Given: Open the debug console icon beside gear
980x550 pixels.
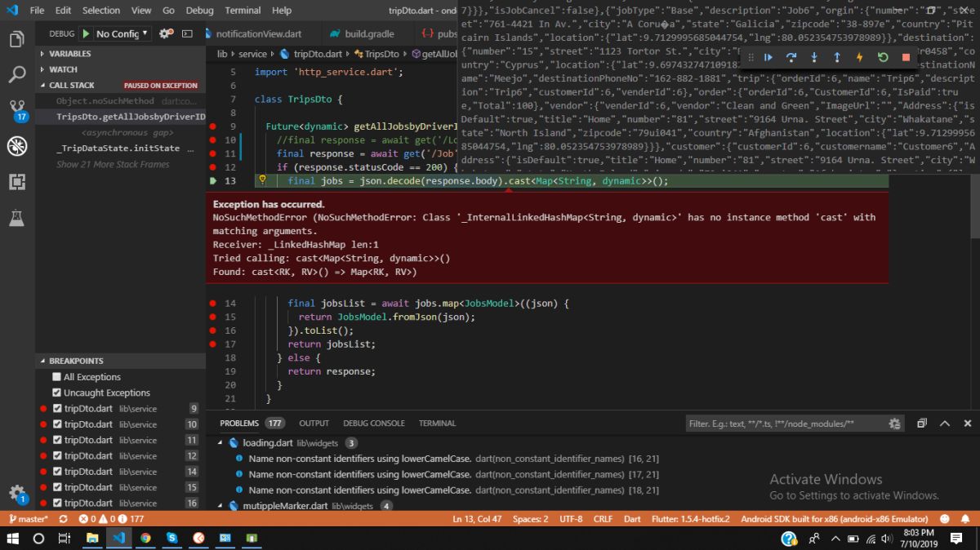Looking at the screenshot, I should [x=187, y=33].
